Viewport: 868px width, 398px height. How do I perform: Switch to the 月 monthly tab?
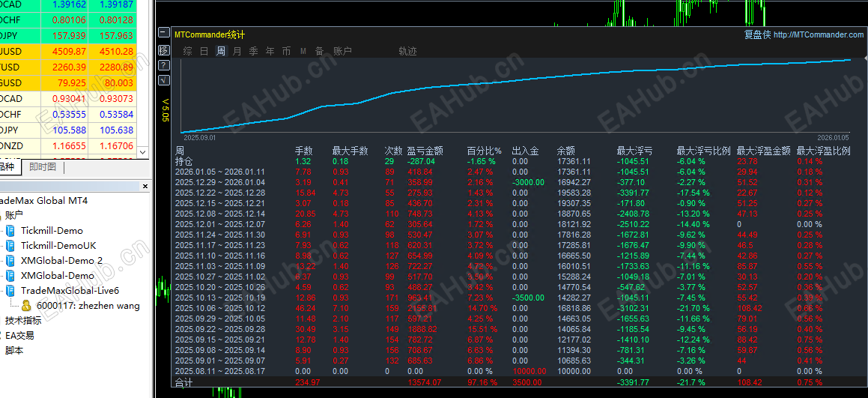[237, 51]
